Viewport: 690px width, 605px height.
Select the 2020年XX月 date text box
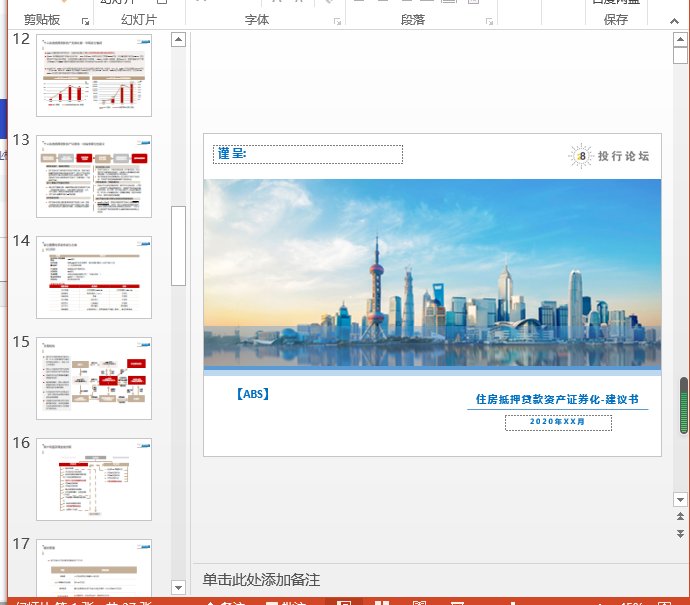pos(557,422)
